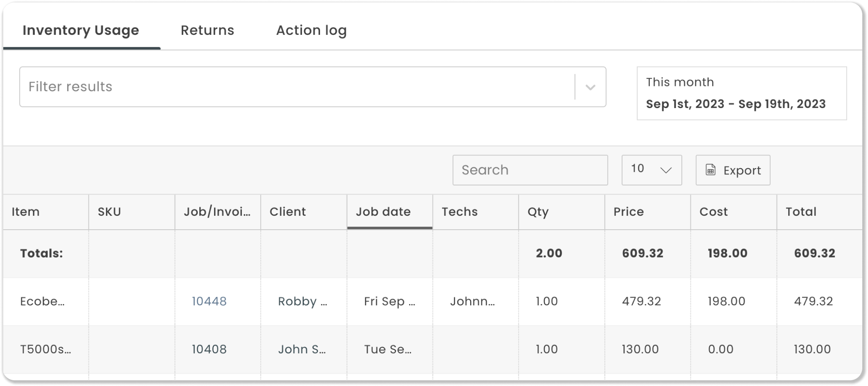This screenshot has height=386, width=868.
Task: Switch to the Returns tab
Action: (207, 30)
